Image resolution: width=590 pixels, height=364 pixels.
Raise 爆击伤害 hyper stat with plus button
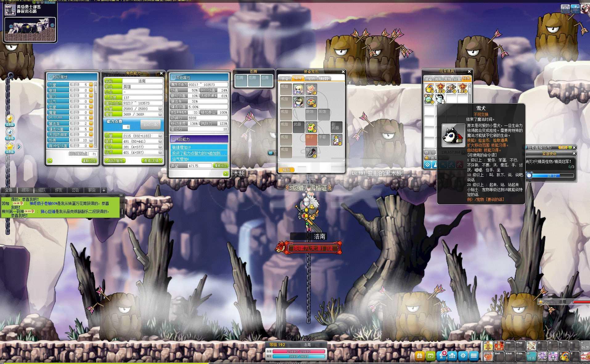tap(91, 129)
